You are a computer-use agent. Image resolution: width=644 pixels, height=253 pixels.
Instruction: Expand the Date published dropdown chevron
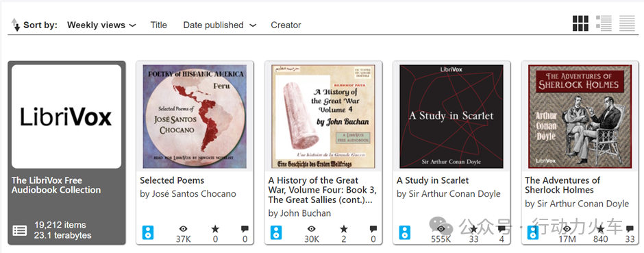[253, 25]
